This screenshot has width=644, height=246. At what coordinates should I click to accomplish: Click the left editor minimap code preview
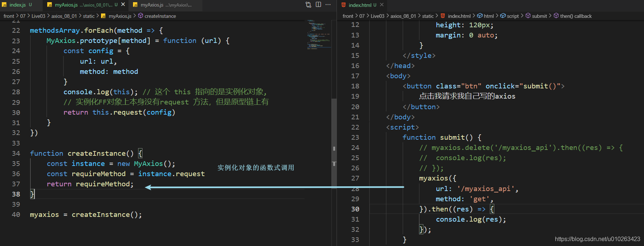318,35
